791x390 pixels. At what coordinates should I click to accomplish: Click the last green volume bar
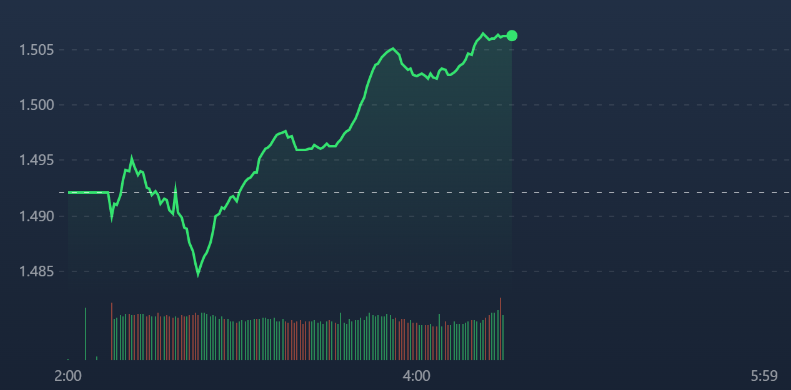tap(503, 338)
